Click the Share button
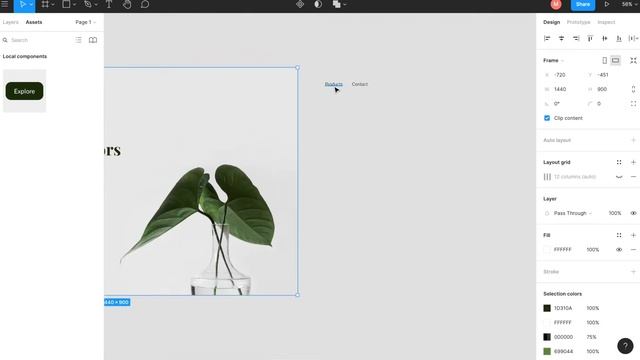Image resolution: width=640 pixels, height=360 pixels. point(583,4)
